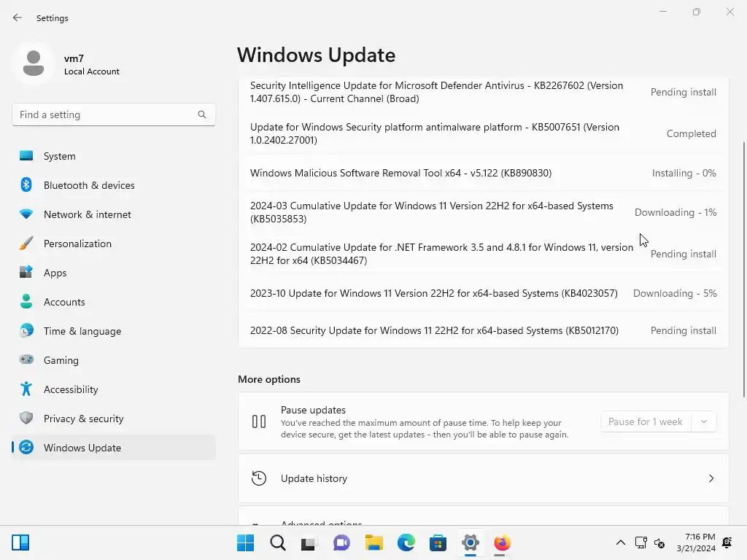Click the 2023-10 Update KB4023057 row
Screen dimensions: 747x560
click(x=483, y=293)
